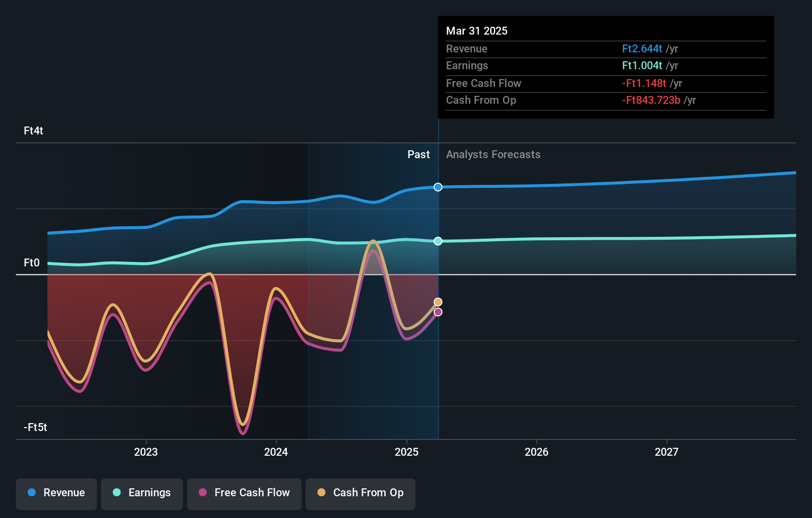Image resolution: width=812 pixels, height=518 pixels.
Task: Click the Revenue row label in tooltip
Action: (467, 48)
